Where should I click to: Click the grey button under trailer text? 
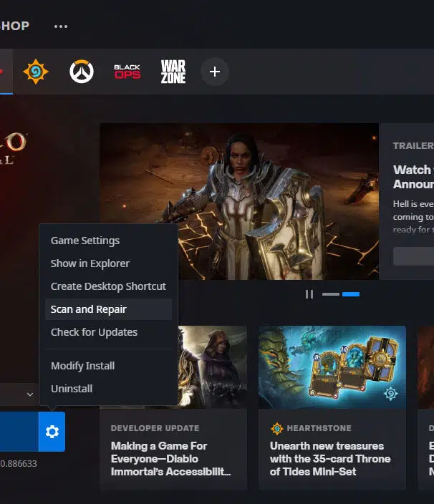coord(413,256)
